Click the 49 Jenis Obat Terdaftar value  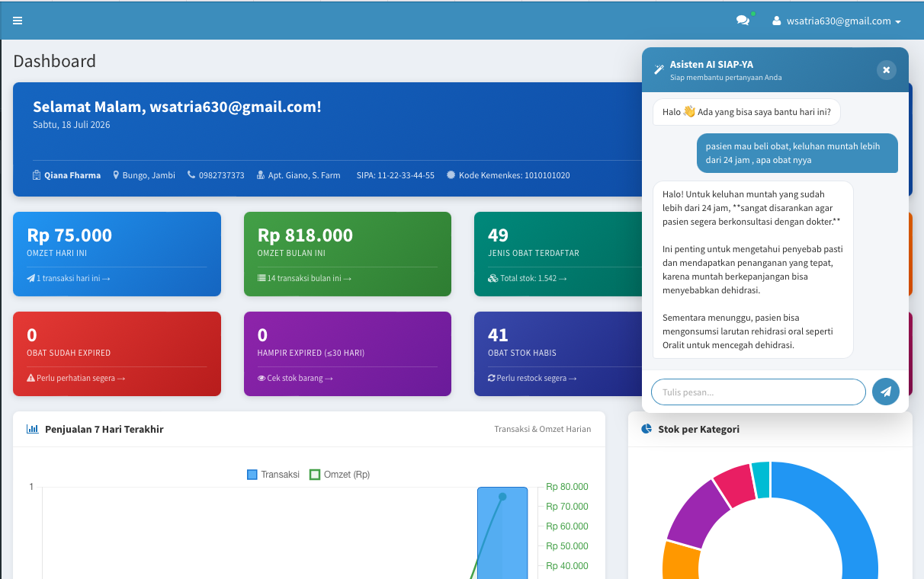[x=498, y=235]
